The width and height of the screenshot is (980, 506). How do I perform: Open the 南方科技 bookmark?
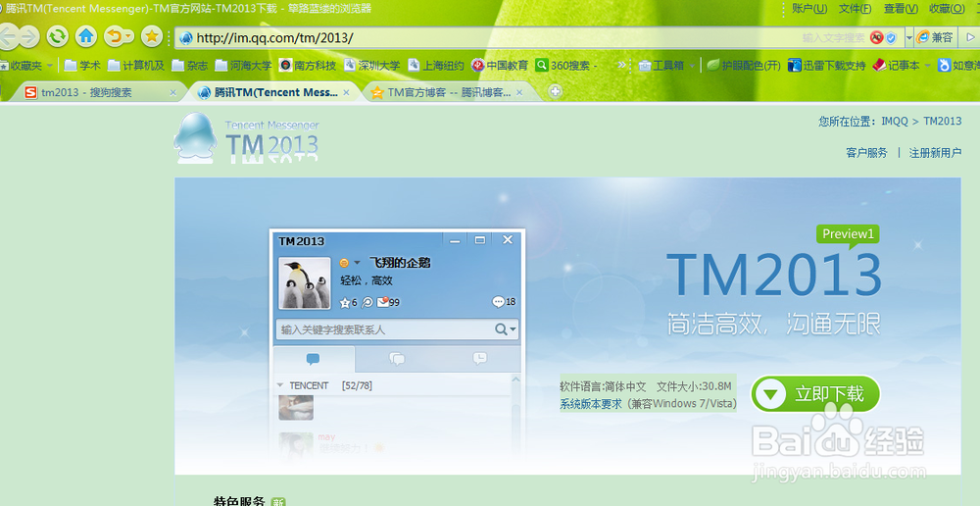308,65
